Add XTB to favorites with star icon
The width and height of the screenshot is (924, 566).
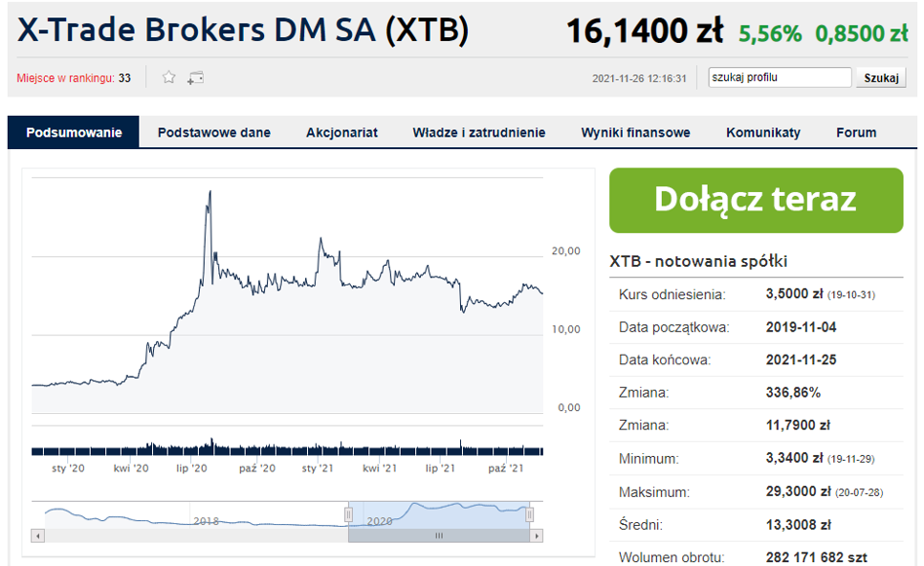coord(169,78)
